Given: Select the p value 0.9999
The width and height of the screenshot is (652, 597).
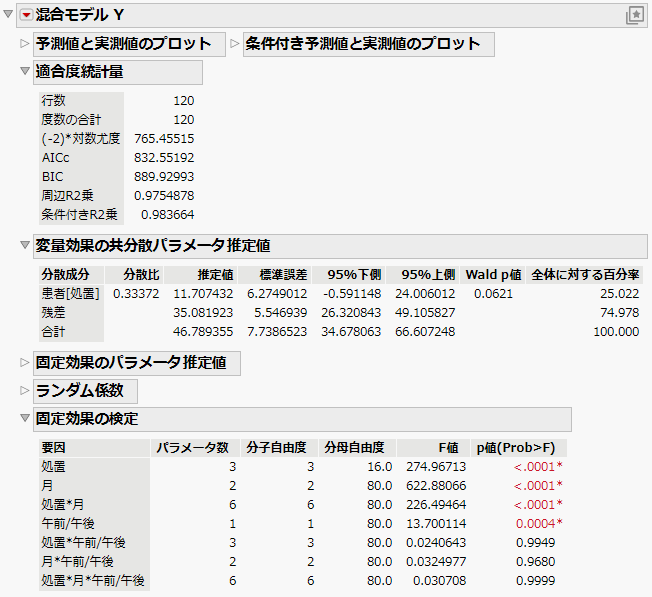Looking at the screenshot, I should (535, 581).
